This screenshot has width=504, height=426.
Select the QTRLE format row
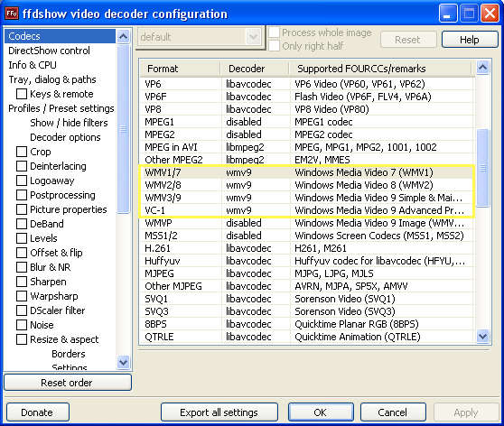307,337
